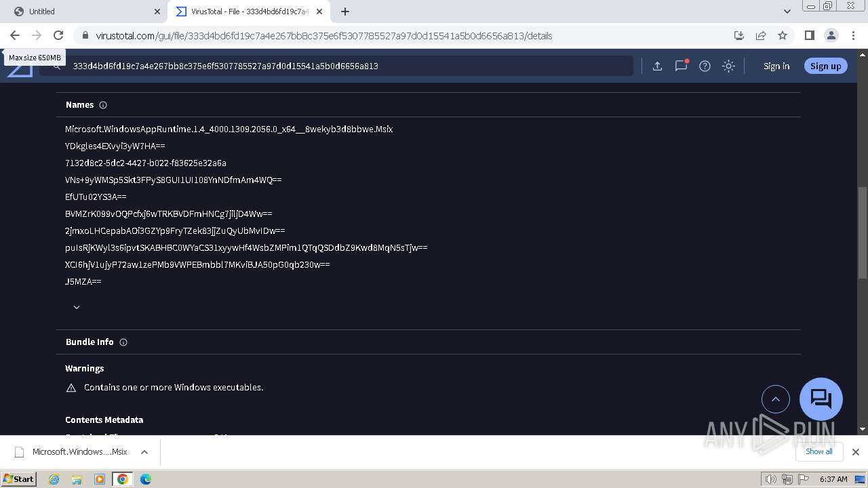Switch to the VirusTotal File tab
Image resolution: width=868 pixels, height=488 pixels.
[x=250, y=12]
